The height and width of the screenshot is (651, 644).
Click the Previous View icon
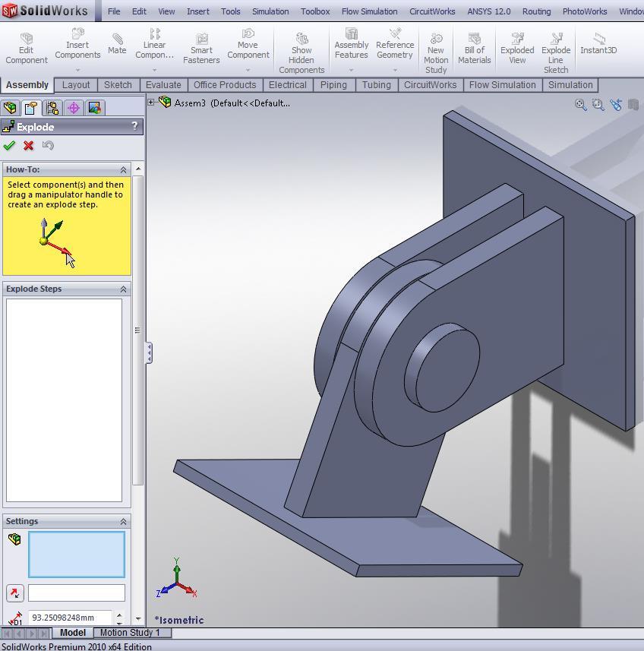(616, 105)
